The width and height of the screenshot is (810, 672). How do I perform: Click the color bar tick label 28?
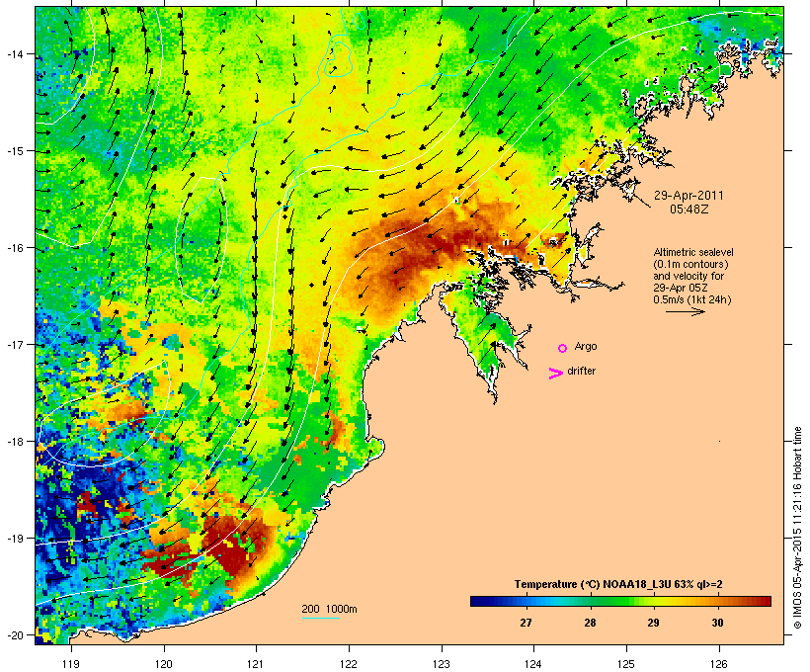click(x=590, y=623)
